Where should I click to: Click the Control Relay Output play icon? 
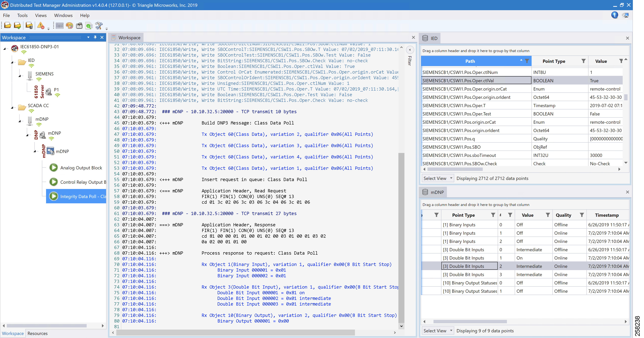tap(53, 182)
